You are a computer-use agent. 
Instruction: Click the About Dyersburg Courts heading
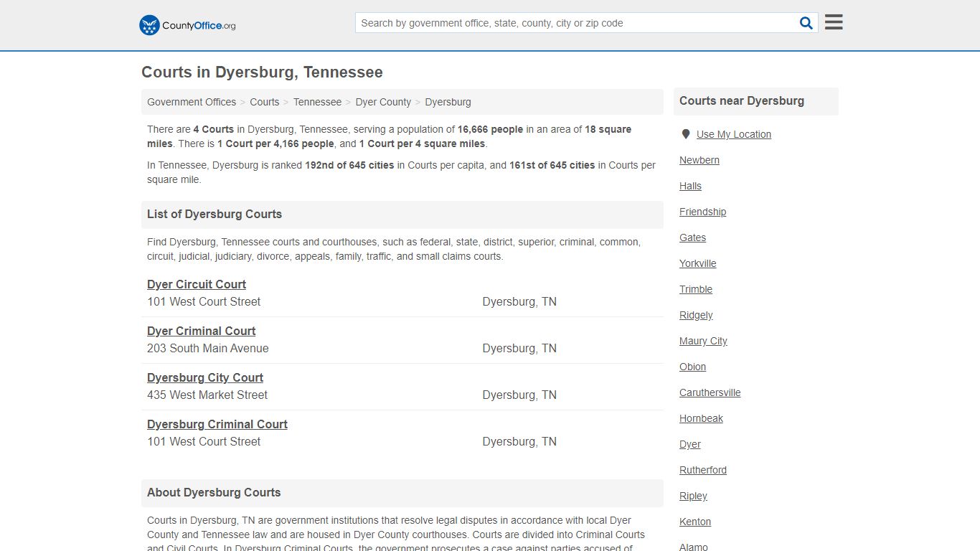(x=214, y=492)
